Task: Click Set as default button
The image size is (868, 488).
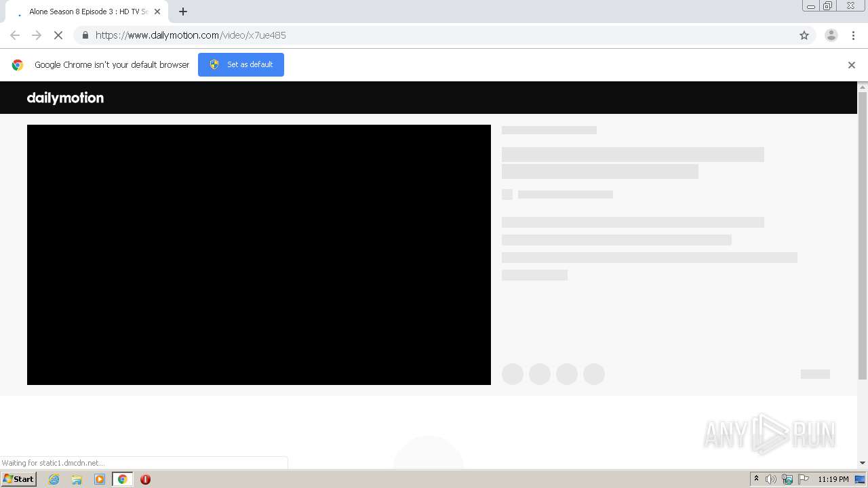Action: click(241, 64)
